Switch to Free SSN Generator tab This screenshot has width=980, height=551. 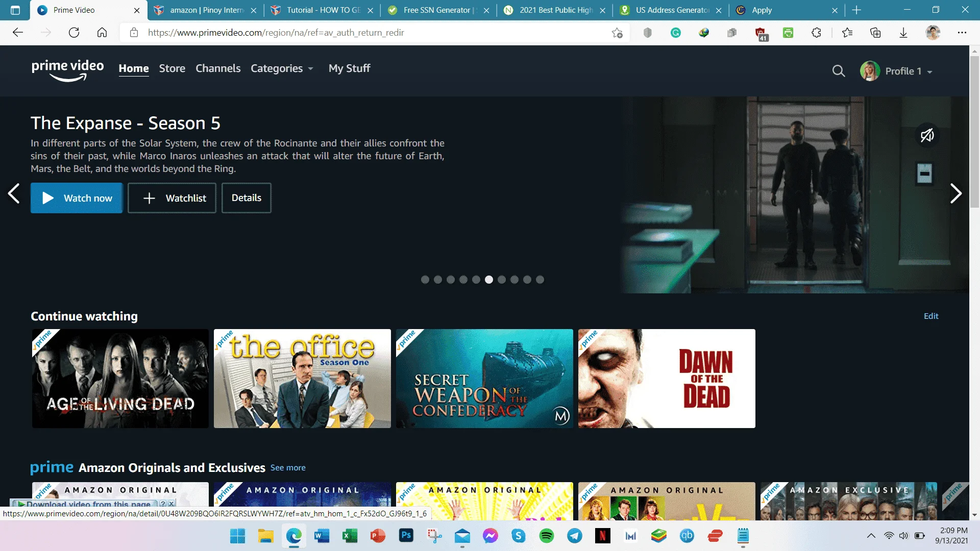[x=439, y=10]
